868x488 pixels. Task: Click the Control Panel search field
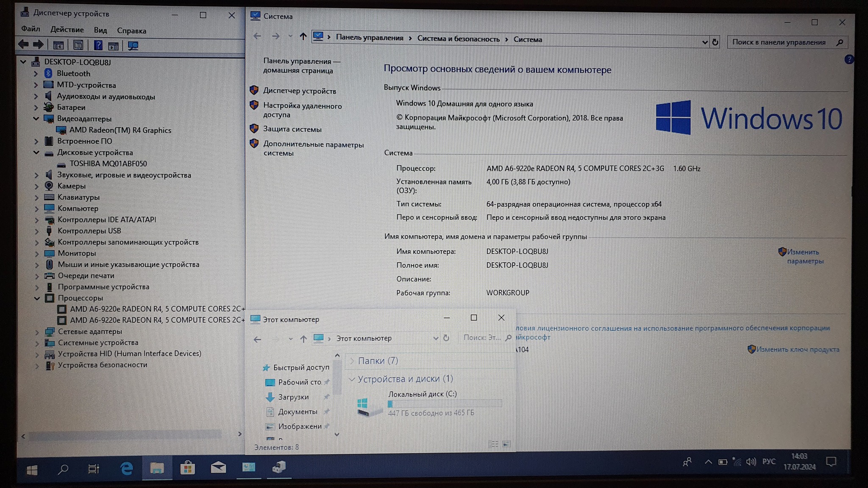(780, 42)
